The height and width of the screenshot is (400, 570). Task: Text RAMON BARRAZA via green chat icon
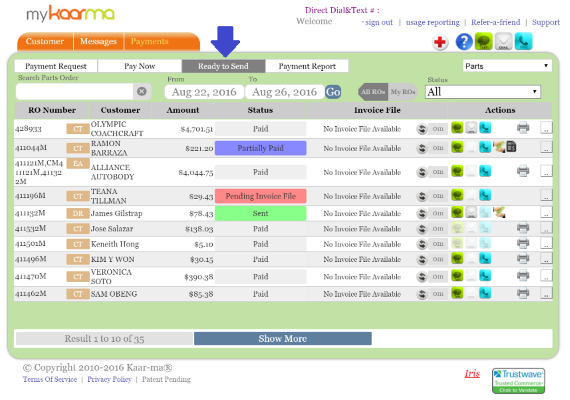pyautogui.click(x=457, y=147)
